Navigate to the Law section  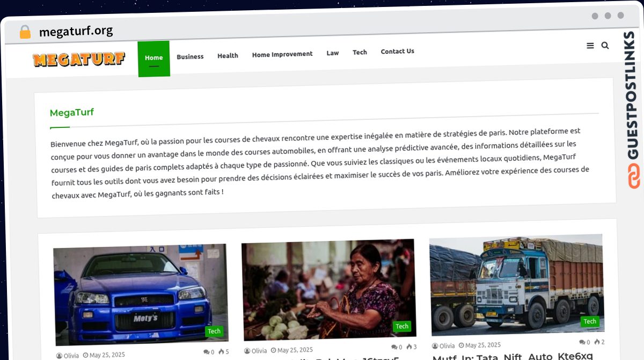point(333,53)
